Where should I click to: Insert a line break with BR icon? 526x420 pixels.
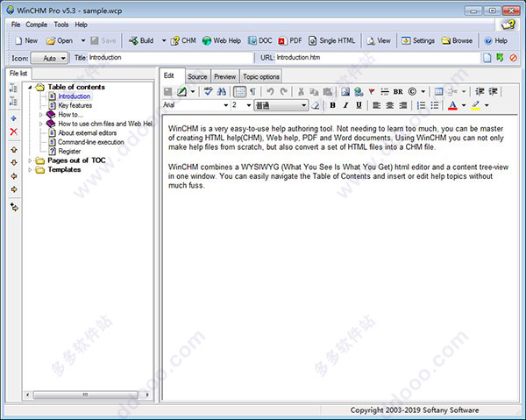tap(398, 91)
